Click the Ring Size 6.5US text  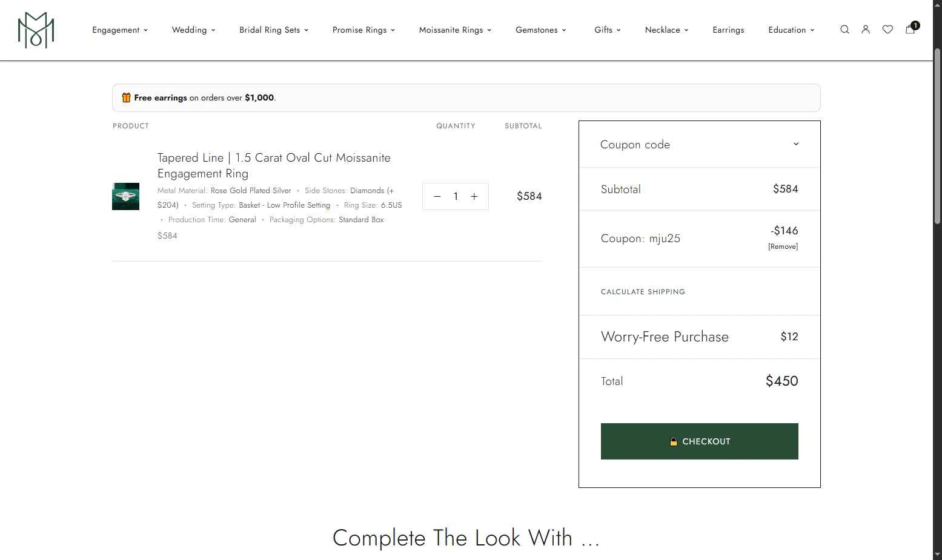coord(373,205)
